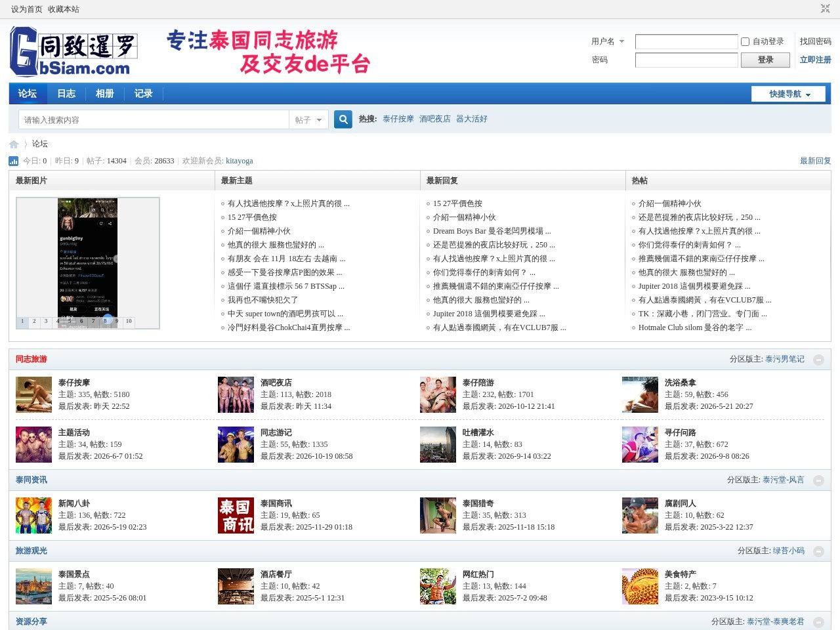Collapse the 同志旅游 section
The height and width of the screenshot is (630, 840).
[x=818, y=360]
